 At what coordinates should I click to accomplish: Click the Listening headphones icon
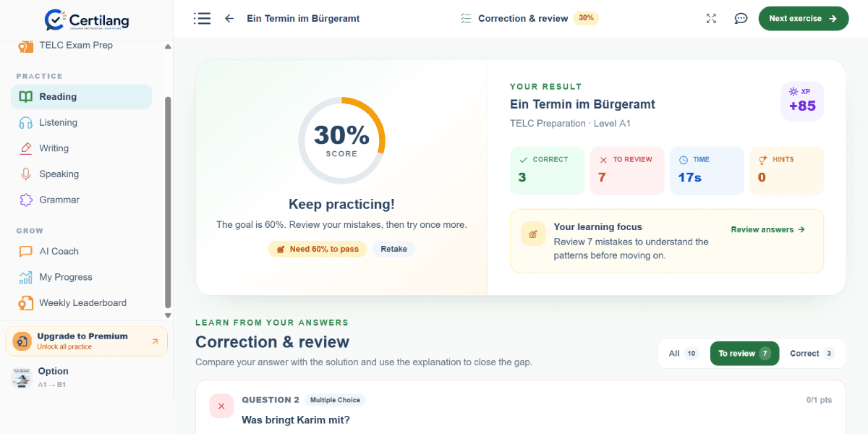pos(26,123)
